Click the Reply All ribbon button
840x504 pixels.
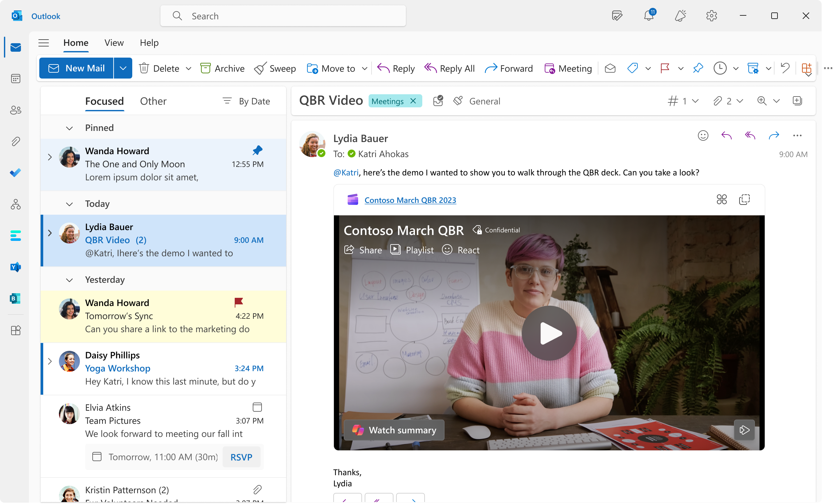[x=449, y=68]
